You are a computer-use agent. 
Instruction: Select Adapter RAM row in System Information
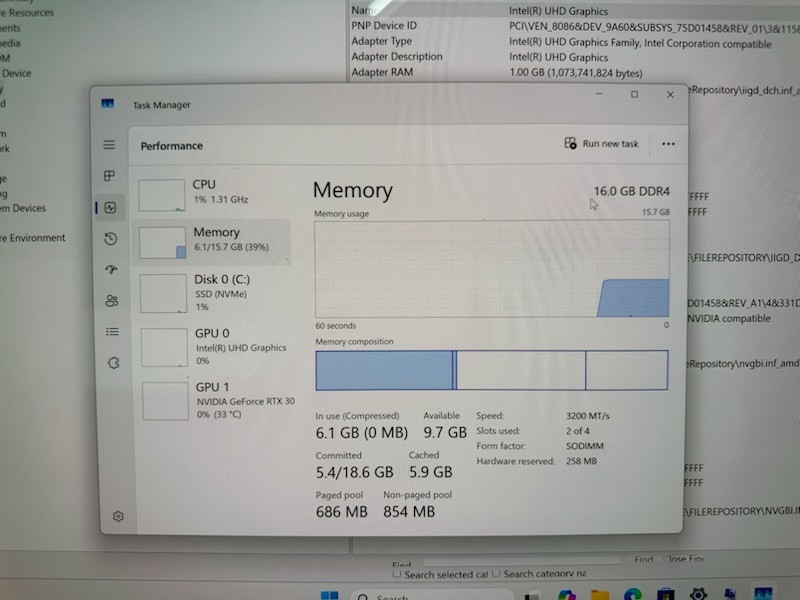point(574,72)
